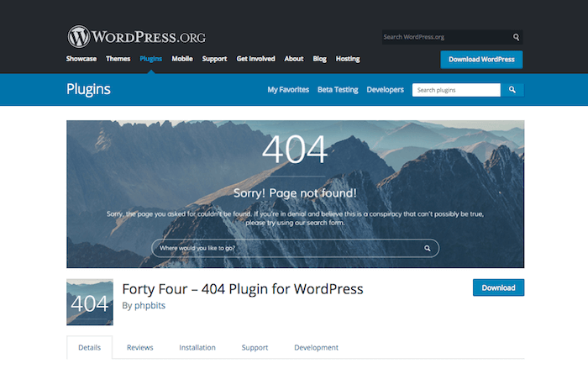Click the search plugins magnifier button
Image resolution: width=588 pixels, height=369 pixels.
[512, 90]
